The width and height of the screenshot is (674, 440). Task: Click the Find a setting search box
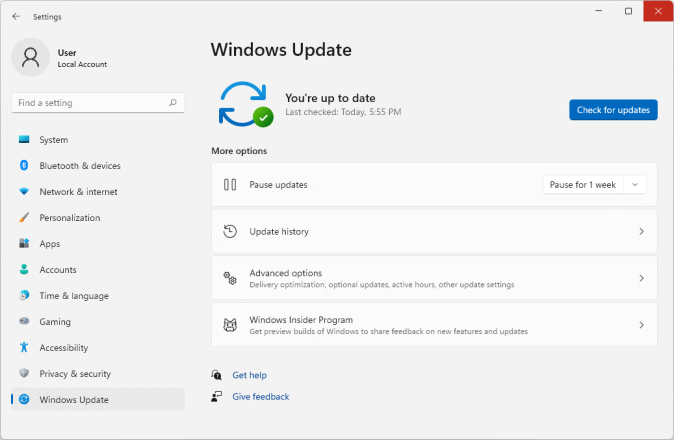click(x=90, y=103)
